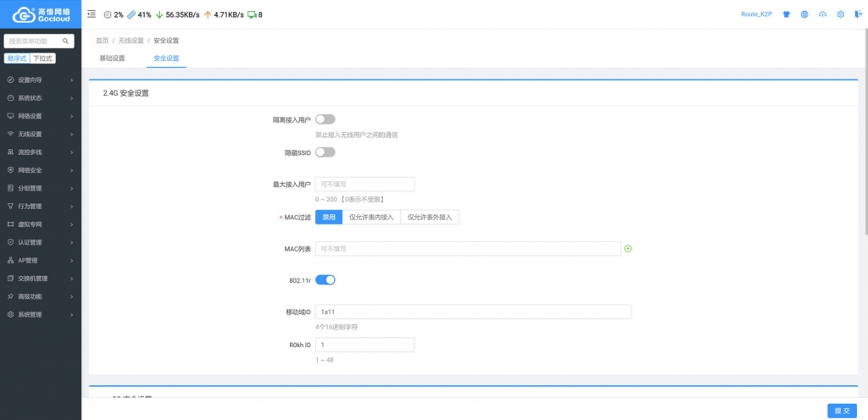Expand 设置向导 with its chevron arrow
The height and width of the screenshot is (420, 868).
(72, 80)
